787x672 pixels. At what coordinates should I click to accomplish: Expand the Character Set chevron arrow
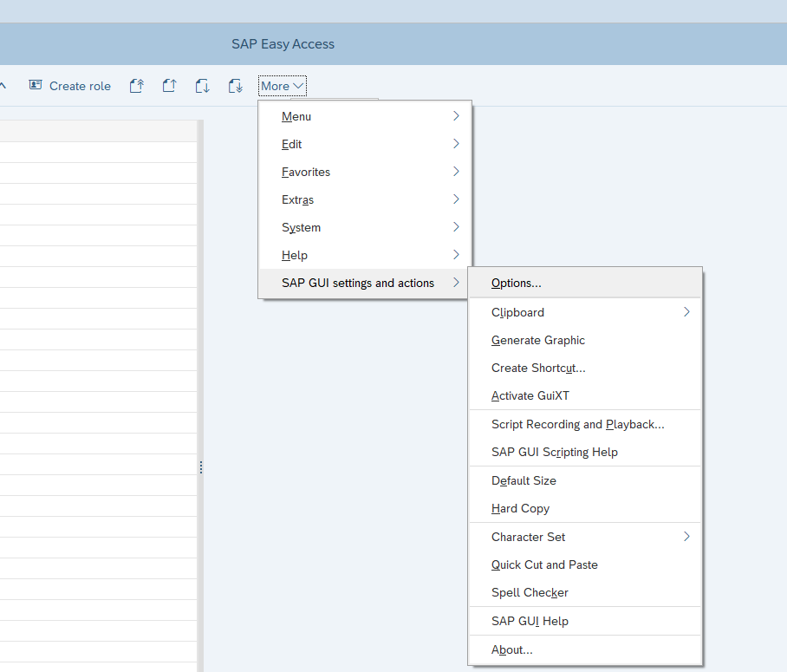(x=686, y=537)
